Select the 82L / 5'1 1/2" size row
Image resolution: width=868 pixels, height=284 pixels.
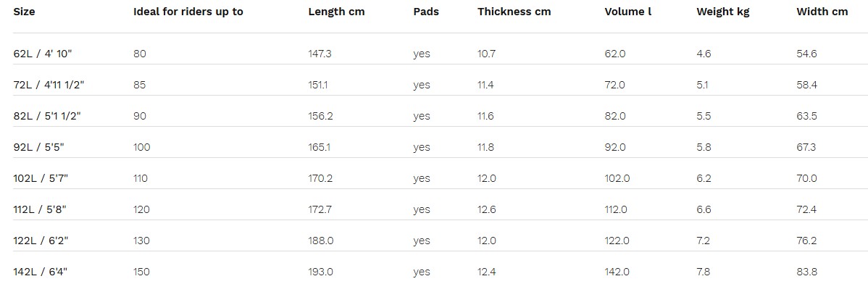[434, 116]
